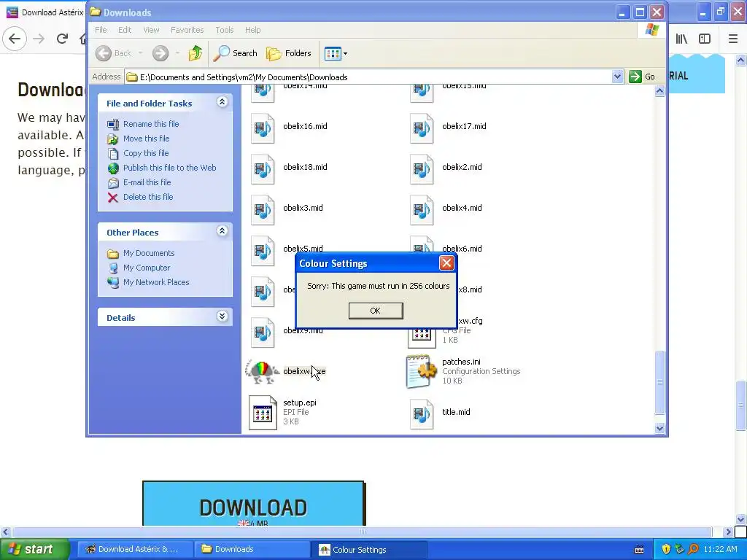
Task: Click the browser Back arrow button
Action: (15, 39)
